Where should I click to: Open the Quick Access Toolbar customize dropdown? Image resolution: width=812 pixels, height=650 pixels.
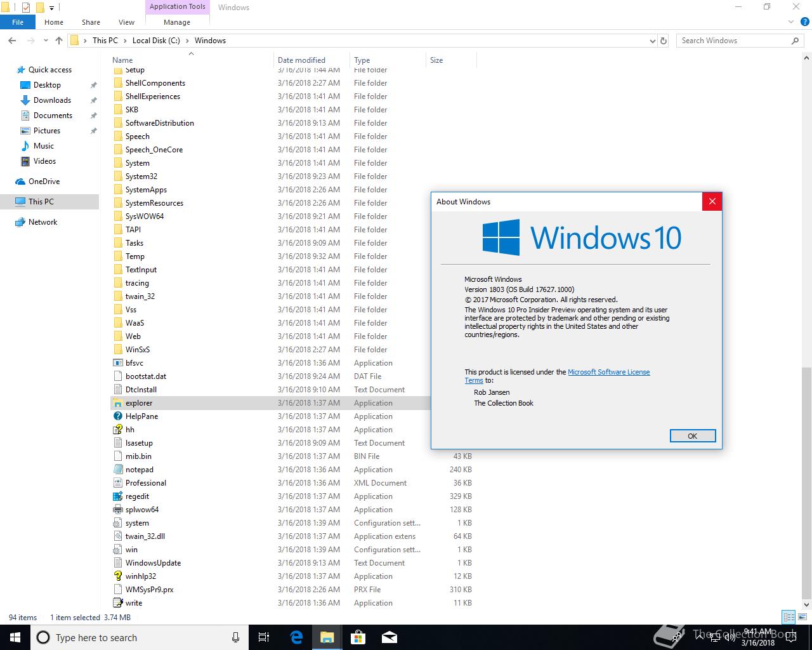click(x=52, y=8)
